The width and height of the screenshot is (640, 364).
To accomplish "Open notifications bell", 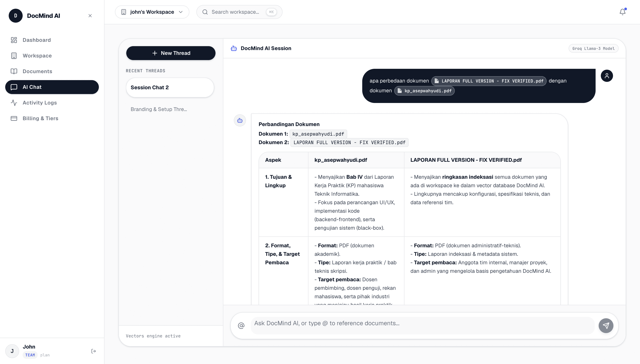I will click(623, 12).
